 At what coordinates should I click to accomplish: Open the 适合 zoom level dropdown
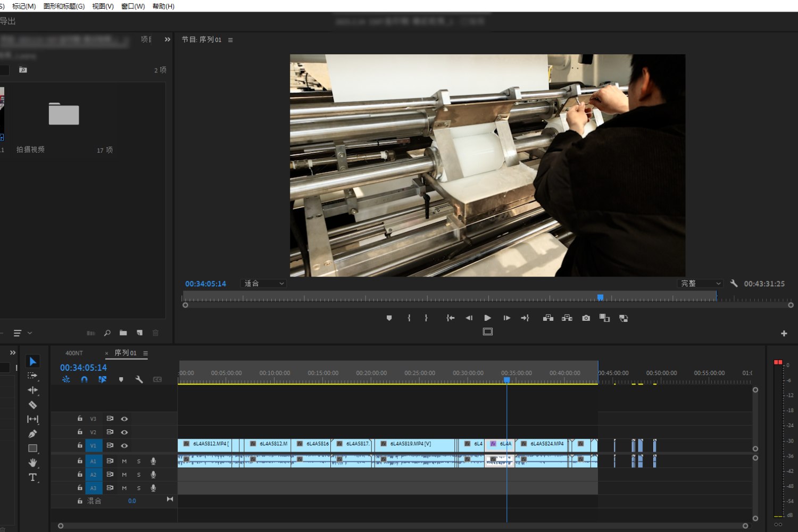264,284
